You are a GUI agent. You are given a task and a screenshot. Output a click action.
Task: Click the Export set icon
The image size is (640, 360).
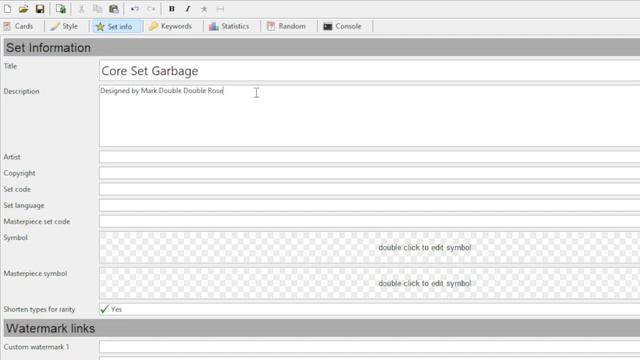coord(60,9)
